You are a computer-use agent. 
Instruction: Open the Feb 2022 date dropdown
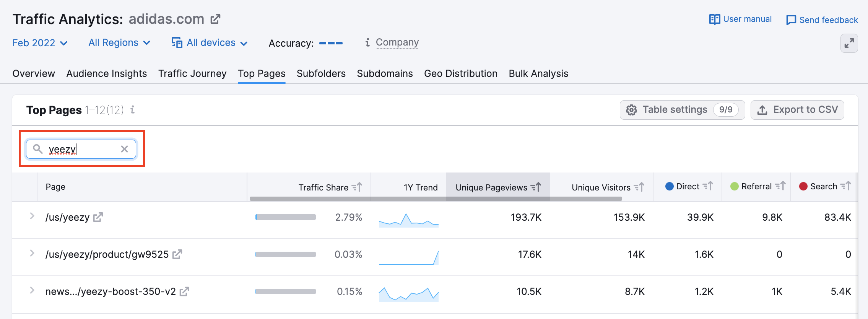coord(40,43)
